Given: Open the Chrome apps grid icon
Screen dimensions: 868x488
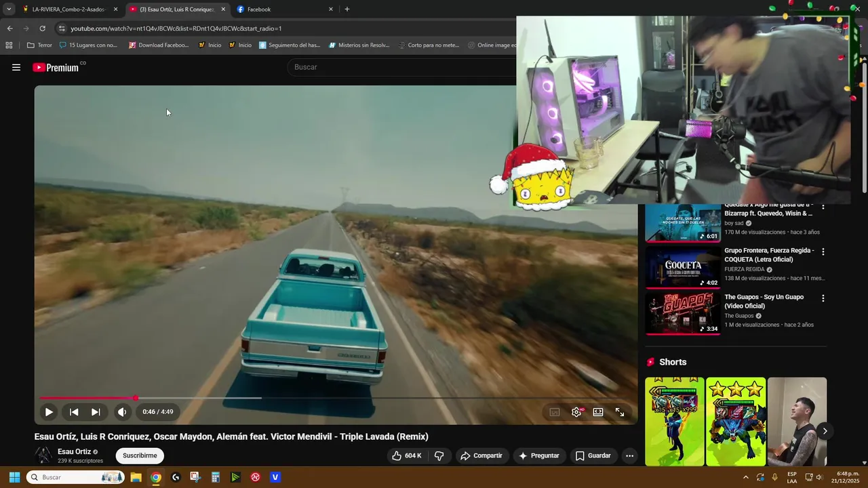Looking at the screenshot, I should coord(9,45).
